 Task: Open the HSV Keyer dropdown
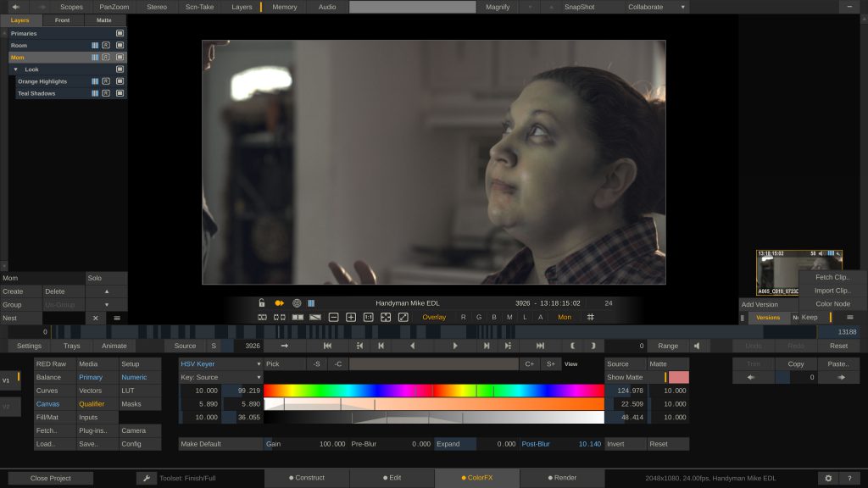pyautogui.click(x=220, y=363)
